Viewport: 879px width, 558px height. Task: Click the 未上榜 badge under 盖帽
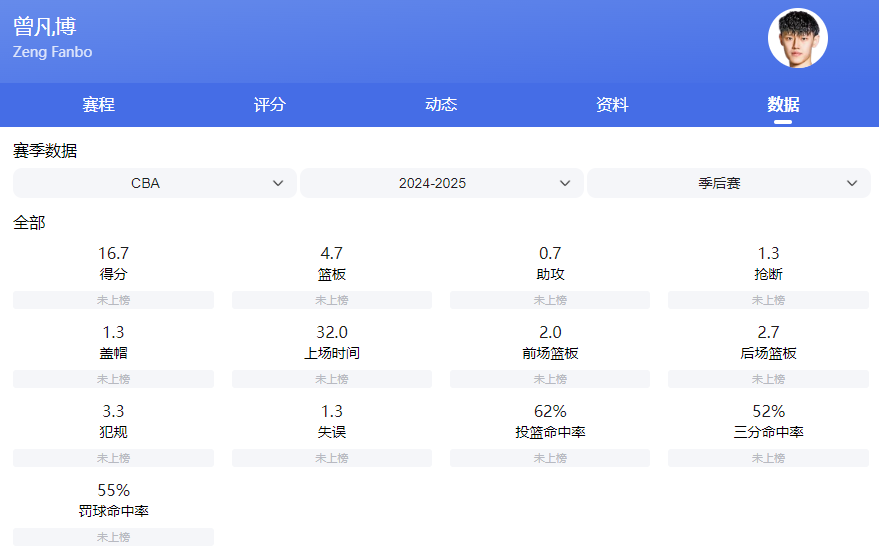tap(113, 379)
